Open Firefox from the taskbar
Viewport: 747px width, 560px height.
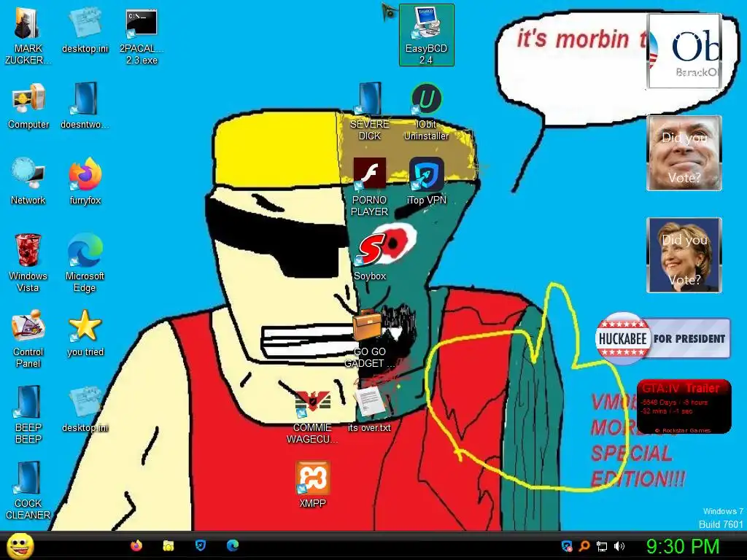coord(136,545)
